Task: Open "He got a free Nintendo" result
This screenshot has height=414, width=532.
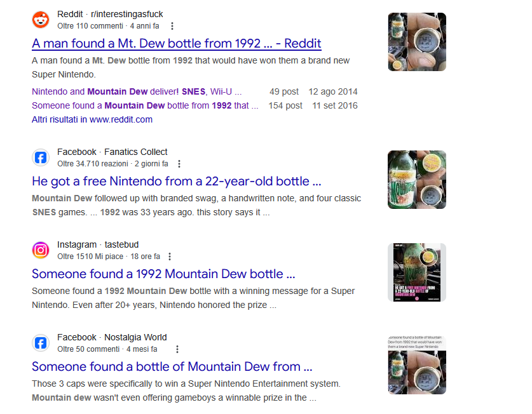Action: [176, 181]
